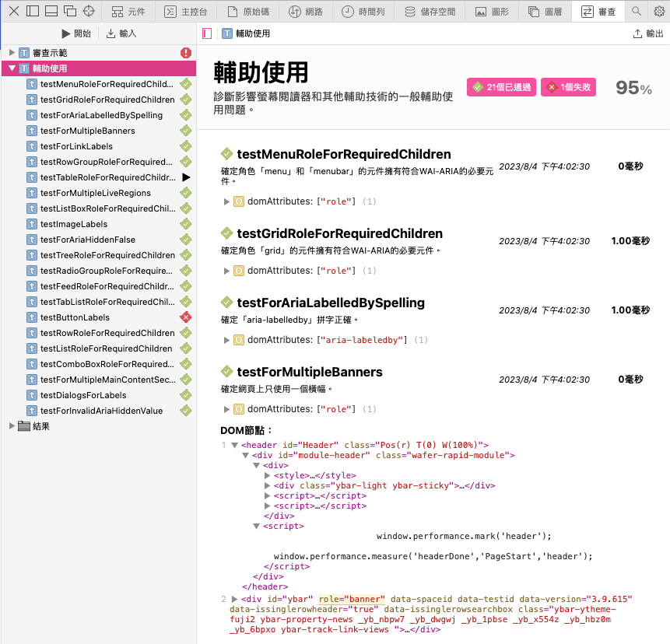Expand domAttributes under testForMultipleBanners

click(227, 409)
